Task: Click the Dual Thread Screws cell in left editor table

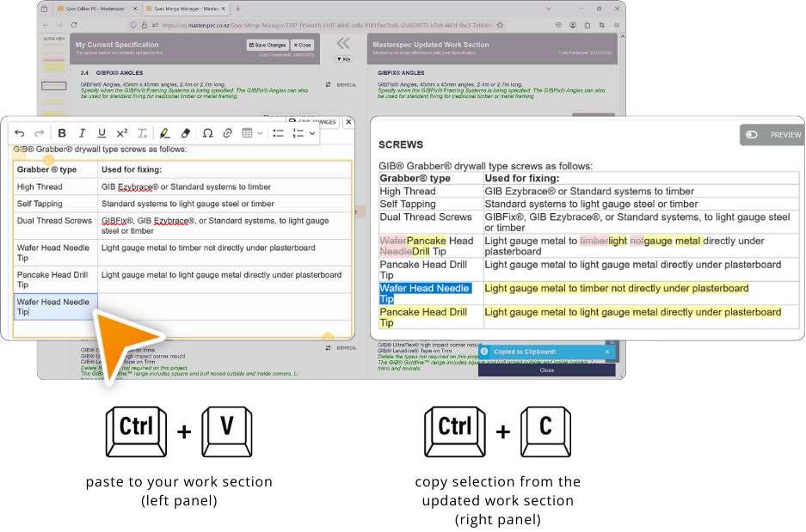Action: tap(56, 226)
